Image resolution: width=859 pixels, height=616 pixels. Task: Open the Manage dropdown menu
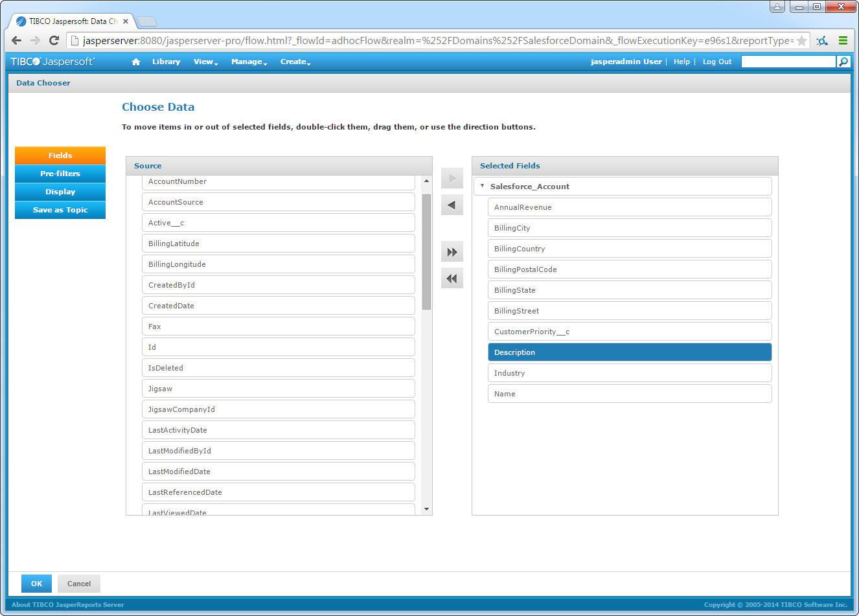click(x=249, y=62)
